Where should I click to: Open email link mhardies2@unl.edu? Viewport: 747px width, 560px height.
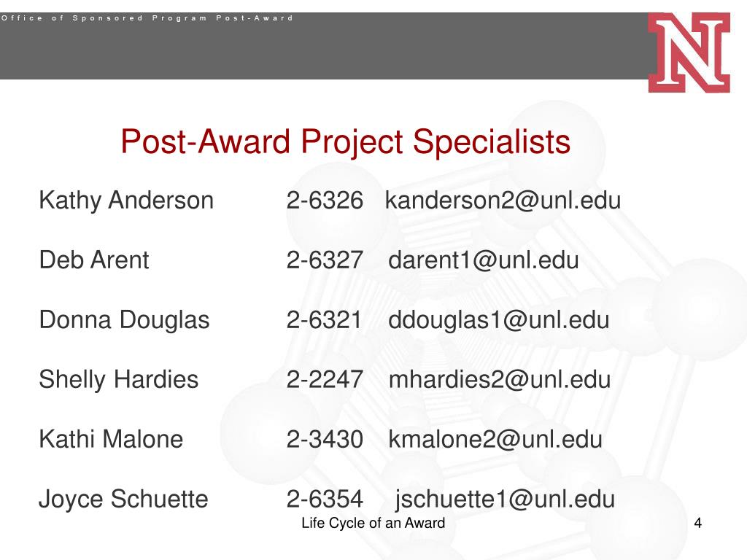coord(500,379)
